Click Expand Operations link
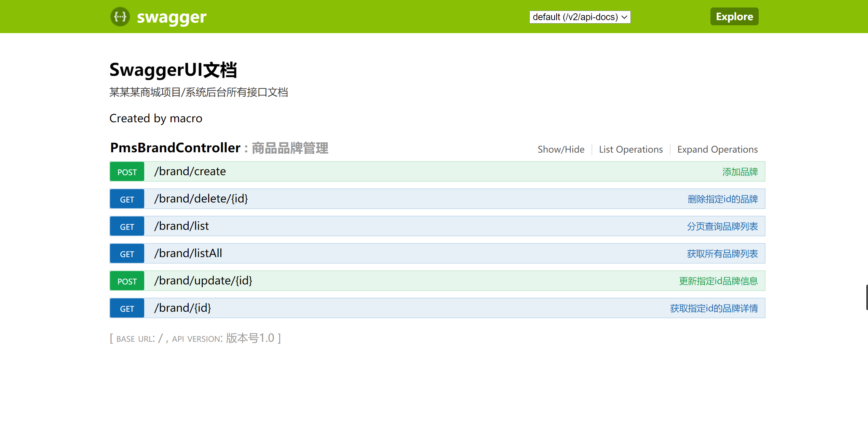This screenshot has width=868, height=422. (717, 149)
